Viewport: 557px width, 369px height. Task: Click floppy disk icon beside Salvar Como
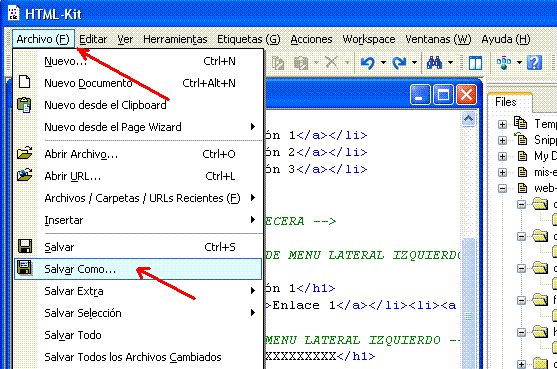(25, 268)
